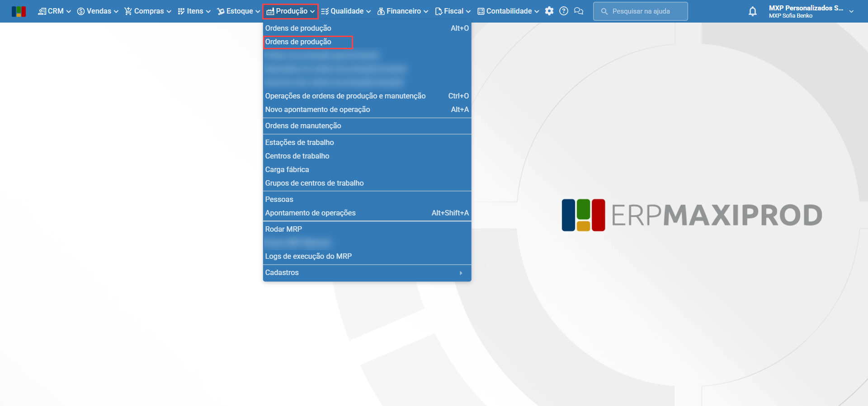Viewport: 868px width, 406px height.
Task: Expand the Financeiro dropdown chevron
Action: point(426,12)
